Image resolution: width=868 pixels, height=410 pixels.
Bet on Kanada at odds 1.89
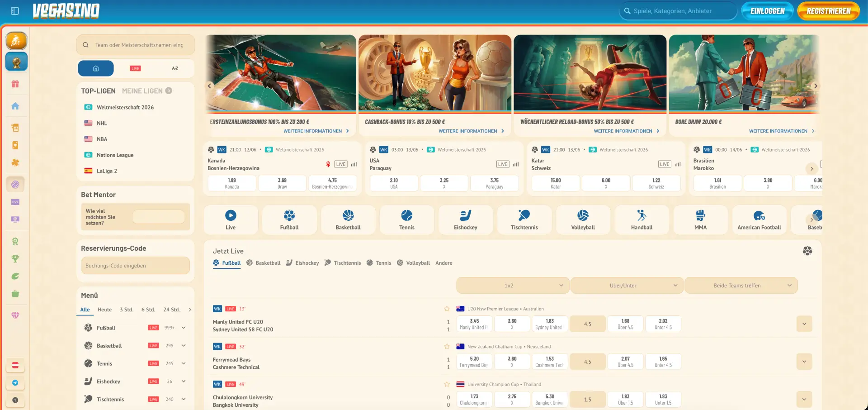click(x=232, y=183)
